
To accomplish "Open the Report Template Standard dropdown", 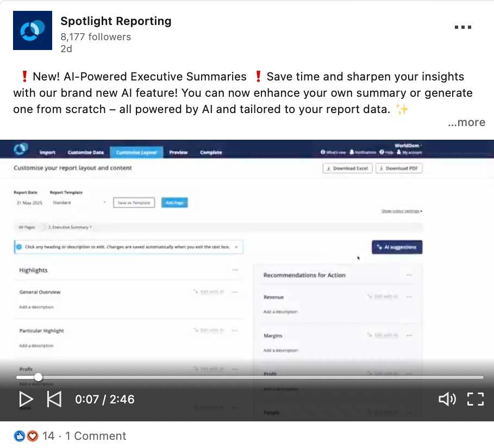I will [79, 203].
